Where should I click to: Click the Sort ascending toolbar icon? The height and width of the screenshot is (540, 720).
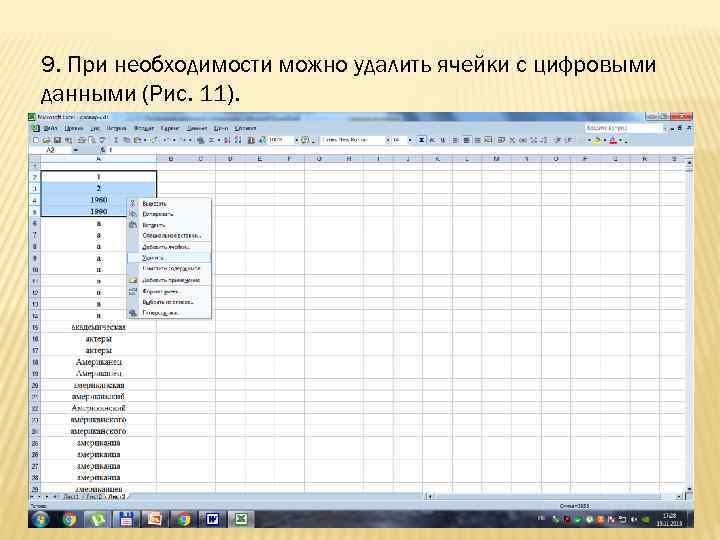(227, 140)
